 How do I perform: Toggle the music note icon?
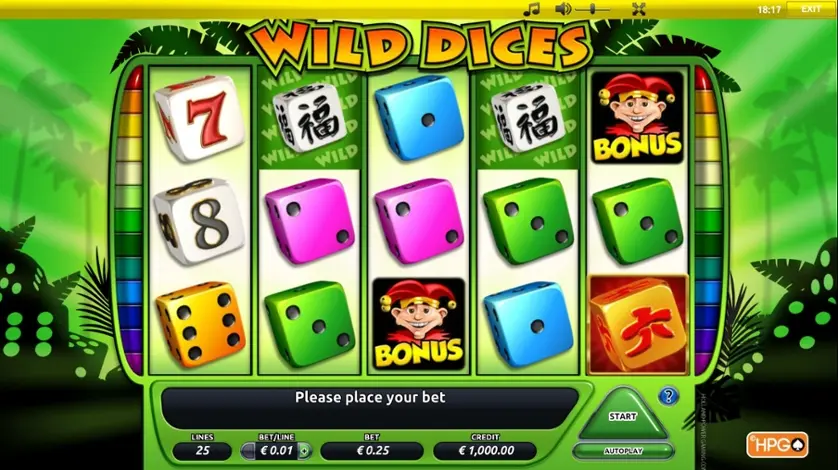coord(532,9)
